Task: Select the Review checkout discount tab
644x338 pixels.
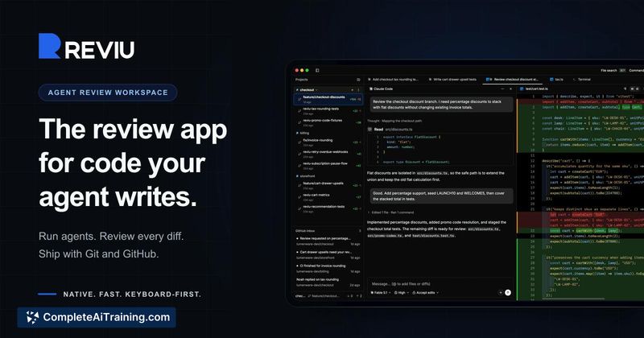Action: [513, 79]
